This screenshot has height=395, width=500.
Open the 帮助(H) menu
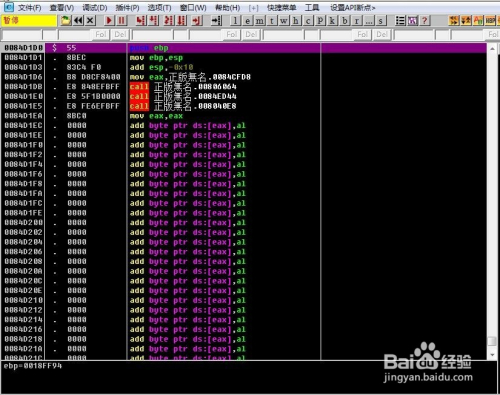coord(228,7)
